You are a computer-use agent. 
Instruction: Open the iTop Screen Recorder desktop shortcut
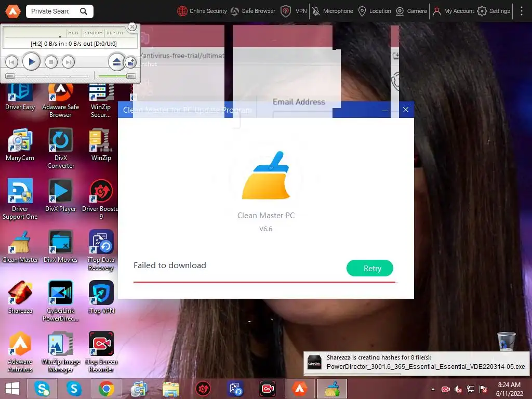pos(101,352)
